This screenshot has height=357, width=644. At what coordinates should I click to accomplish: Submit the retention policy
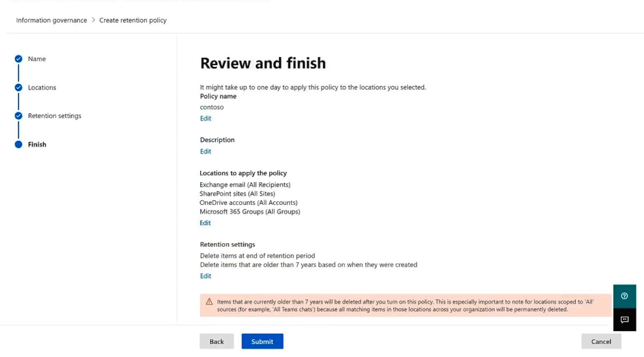(x=262, y=342)
